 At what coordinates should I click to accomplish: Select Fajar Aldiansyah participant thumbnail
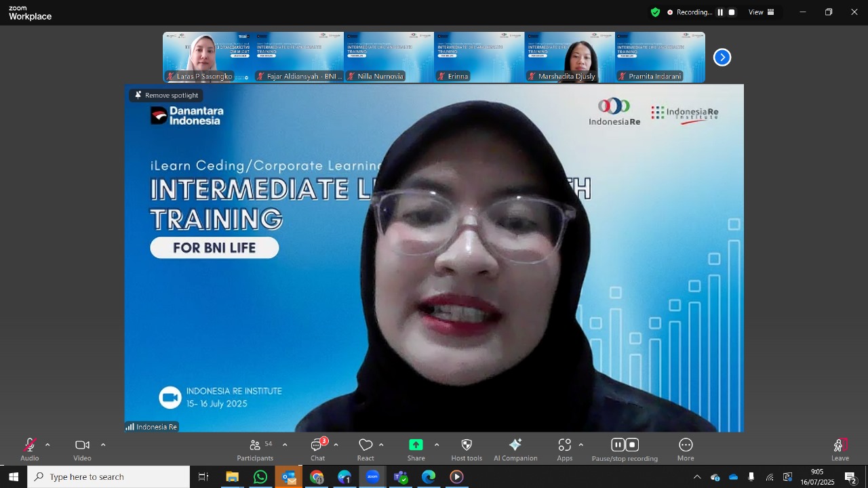298,57
